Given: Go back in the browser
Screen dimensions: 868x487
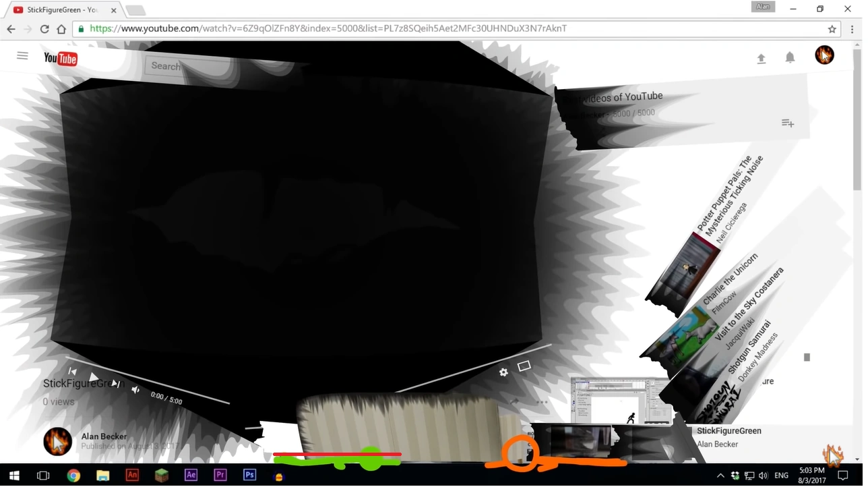Looking at the screenshot, I should click(11, 29).
